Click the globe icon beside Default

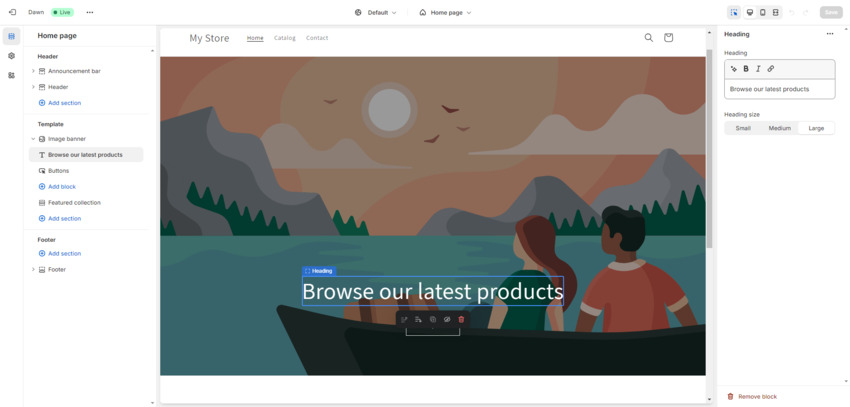pos(358,12)
